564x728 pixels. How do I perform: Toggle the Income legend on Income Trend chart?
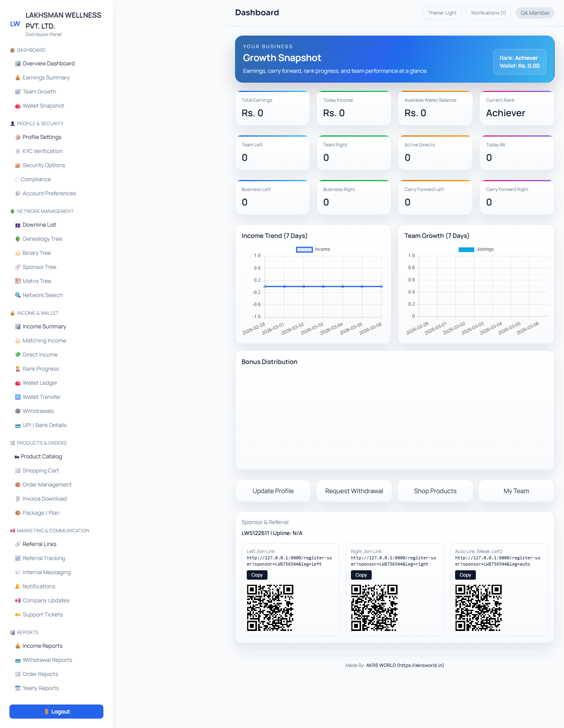coord(313,249)
